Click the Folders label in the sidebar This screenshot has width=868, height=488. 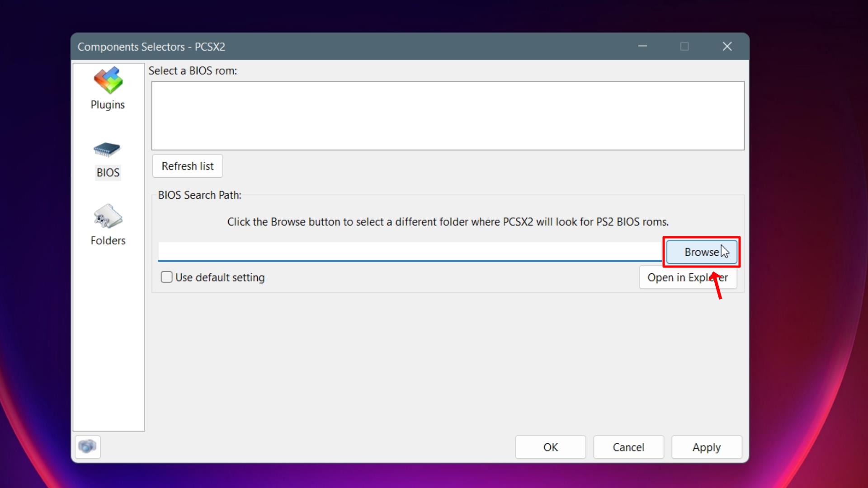tap(108, 240)
